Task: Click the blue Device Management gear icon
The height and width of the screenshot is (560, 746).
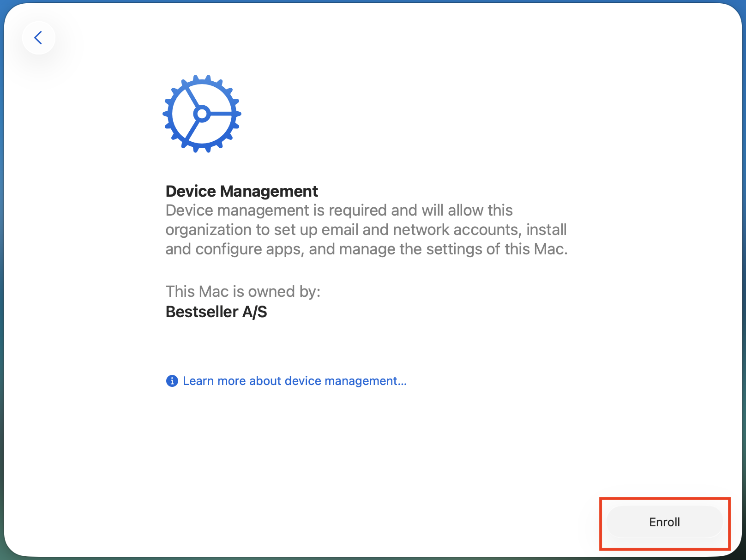Action: click(x=202, y=114)
